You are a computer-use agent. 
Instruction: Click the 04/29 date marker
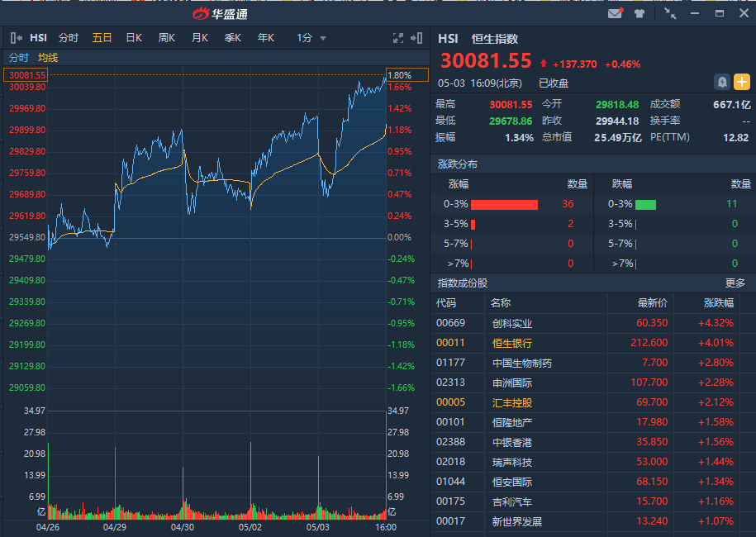tap(115, 527)
